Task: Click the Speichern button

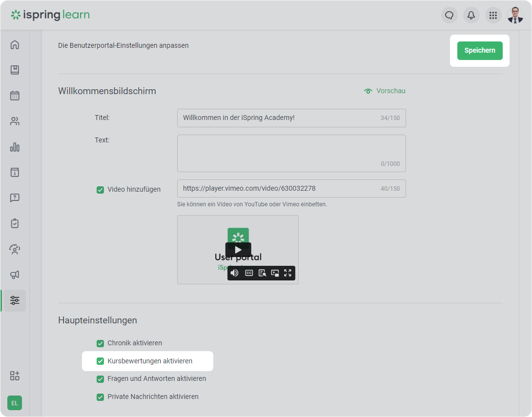Action: tap(479, 51)
